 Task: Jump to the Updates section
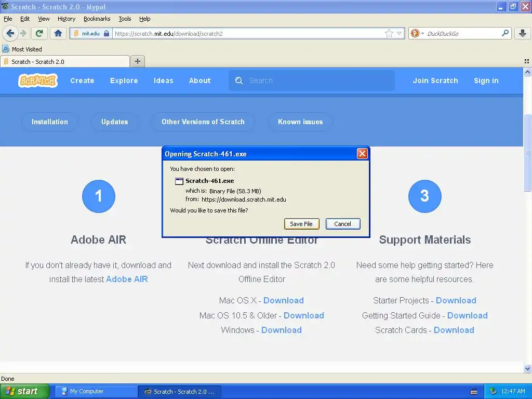(115, 122)
